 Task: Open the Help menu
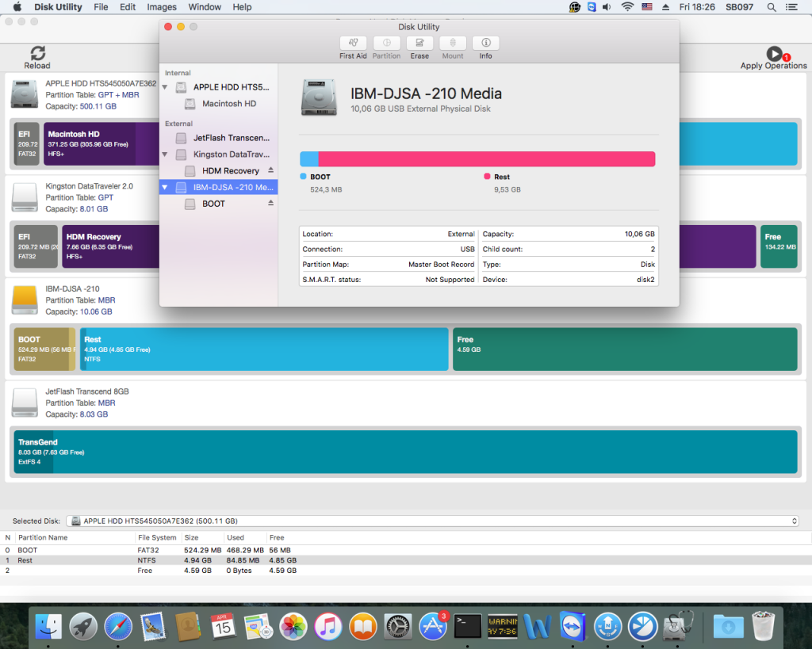(x=242, y=7)
